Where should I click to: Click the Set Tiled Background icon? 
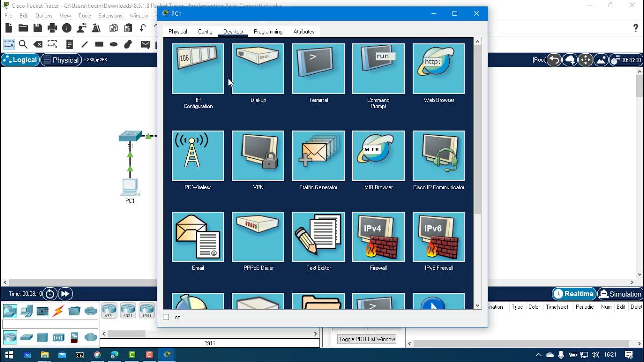pos(601,60)
